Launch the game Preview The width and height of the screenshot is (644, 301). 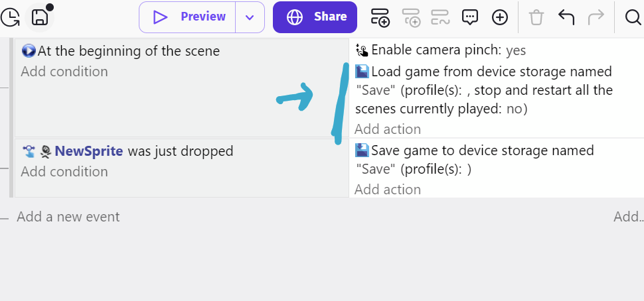(x=189, y=17)
